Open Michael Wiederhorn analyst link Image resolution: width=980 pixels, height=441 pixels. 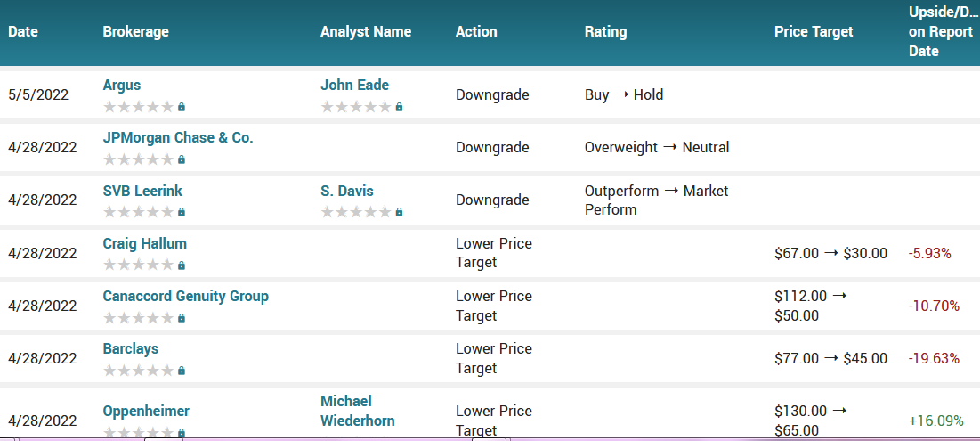[x=357, y=411]
